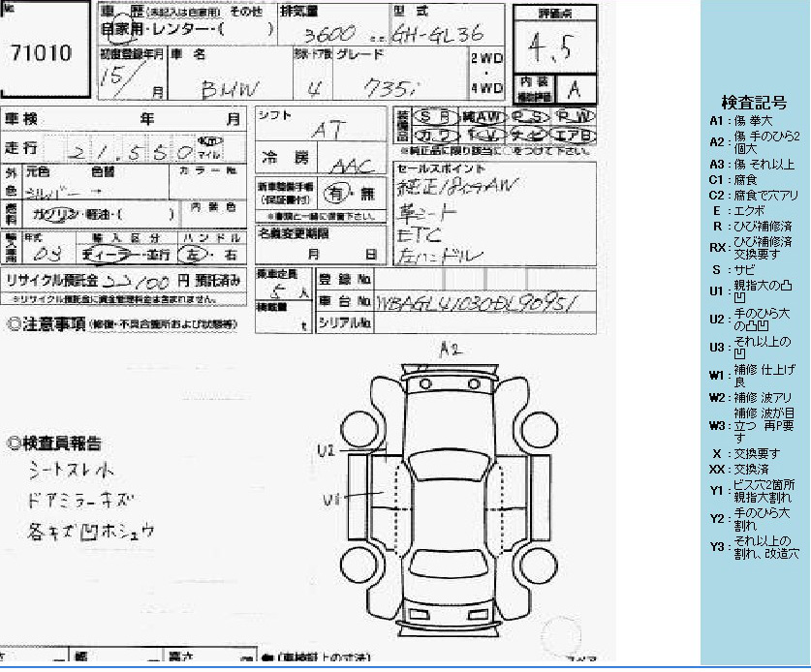Select inspector note シートスレ小
811x672 pixels.
click(x=72, y=470)
